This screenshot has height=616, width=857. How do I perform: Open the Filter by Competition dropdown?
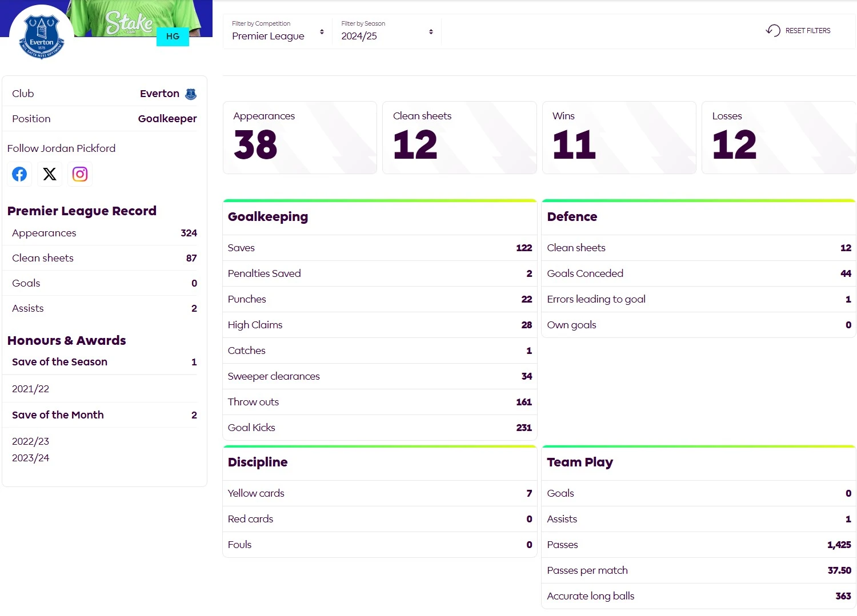(x=278, y=31)
